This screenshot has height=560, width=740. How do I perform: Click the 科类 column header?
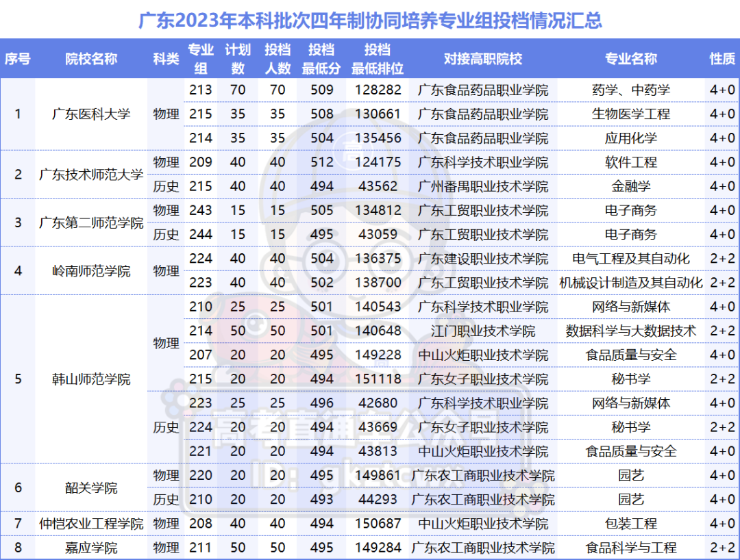166,59
